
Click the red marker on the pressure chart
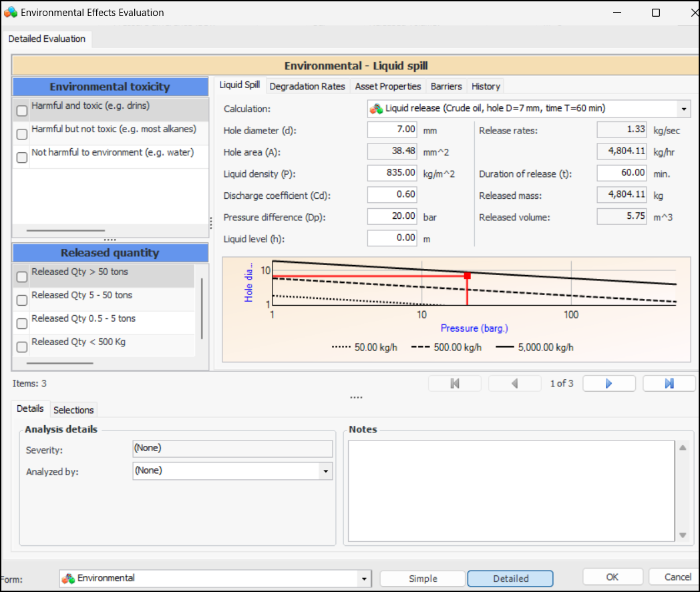[x=467, y=275]
